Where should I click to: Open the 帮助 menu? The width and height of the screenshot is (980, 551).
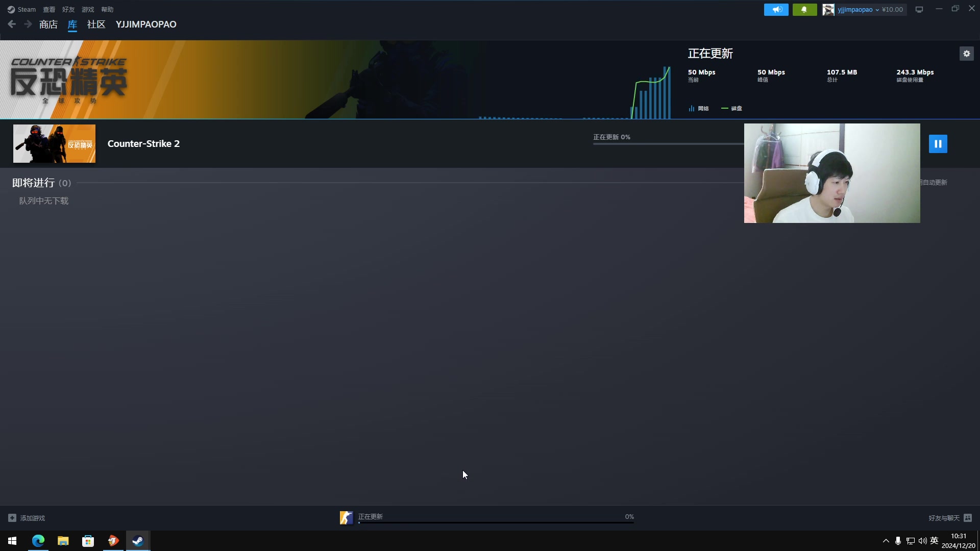coord(107,10)
